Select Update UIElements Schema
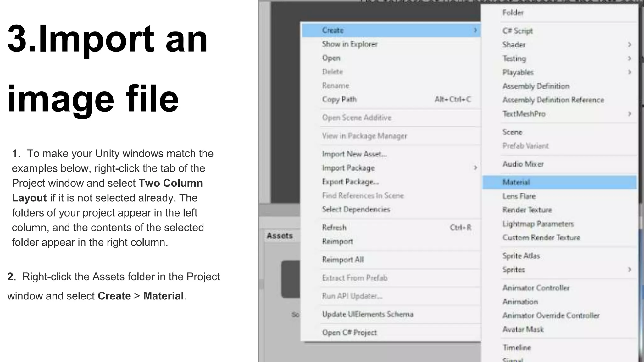The width and height of the screenshot is (644, 362). click(391, 314)
